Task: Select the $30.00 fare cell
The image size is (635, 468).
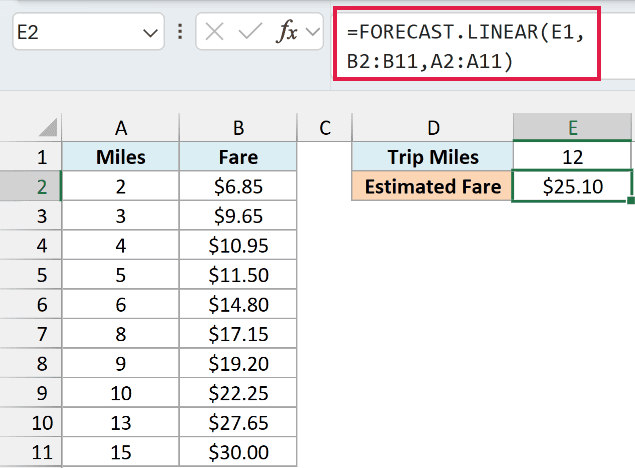Action: 238,452
